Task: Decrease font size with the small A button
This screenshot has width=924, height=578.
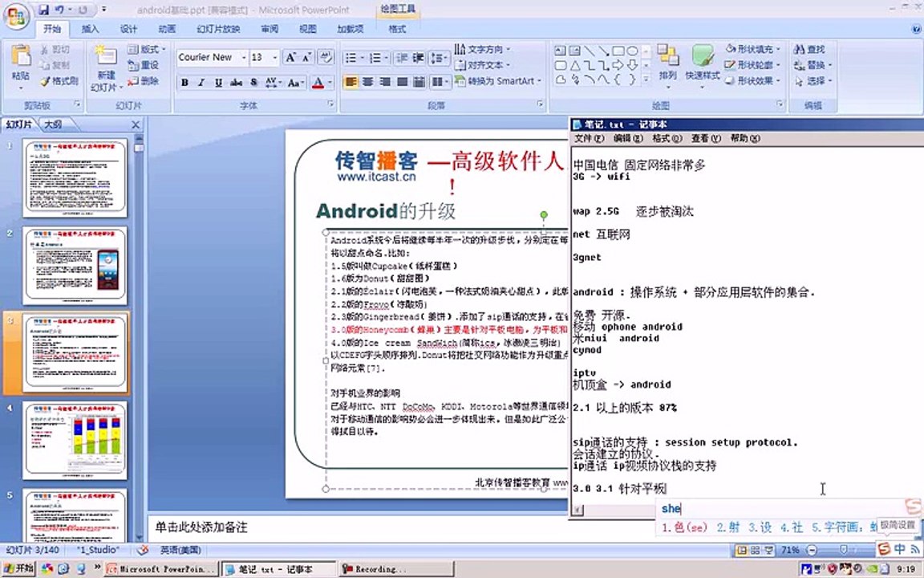Action: pyautogui.click(x=306, y=57)
